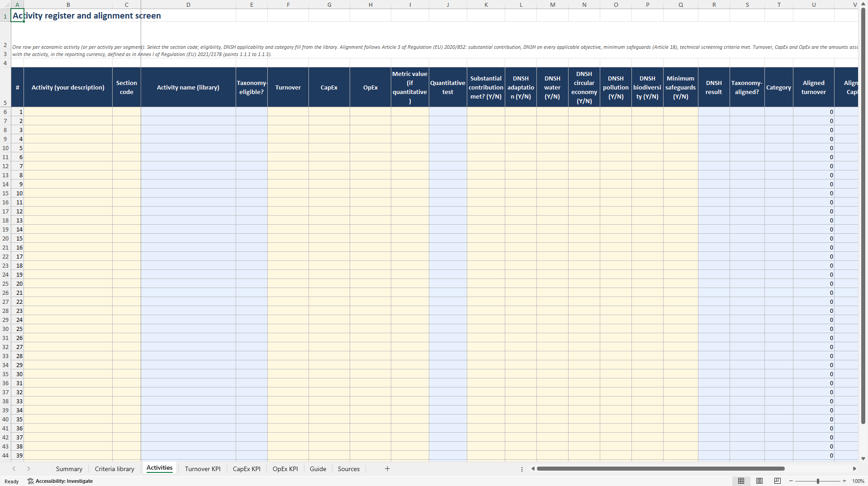This screenshot has width=868, height=486.
Task: Select column U header
Action: pos(813,5)
